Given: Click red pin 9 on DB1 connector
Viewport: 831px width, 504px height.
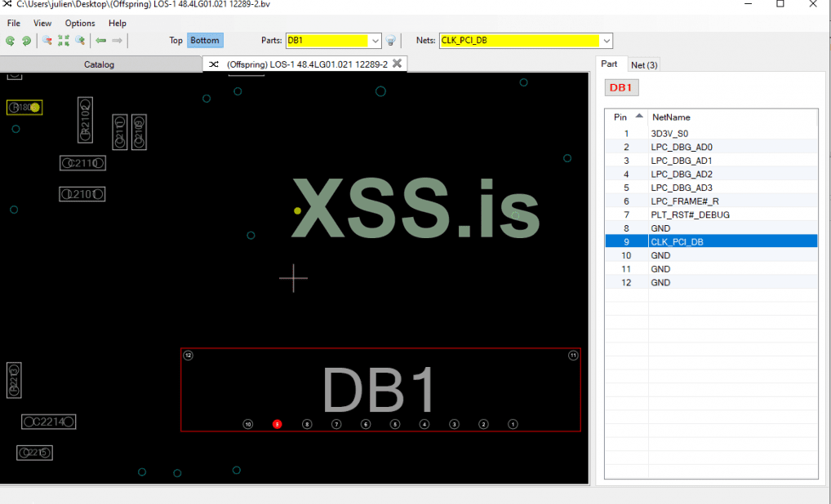Looking at the screenshot, I should (x=278, y=424).
